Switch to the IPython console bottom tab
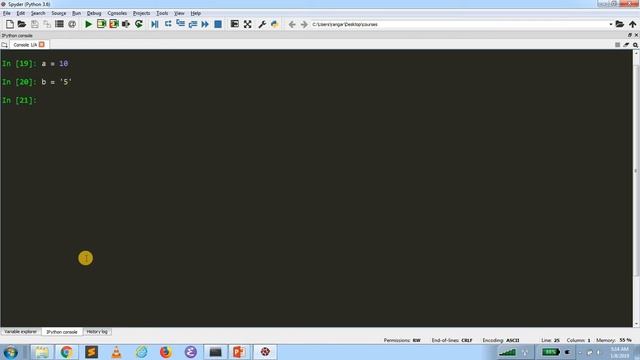 point(62,332)
